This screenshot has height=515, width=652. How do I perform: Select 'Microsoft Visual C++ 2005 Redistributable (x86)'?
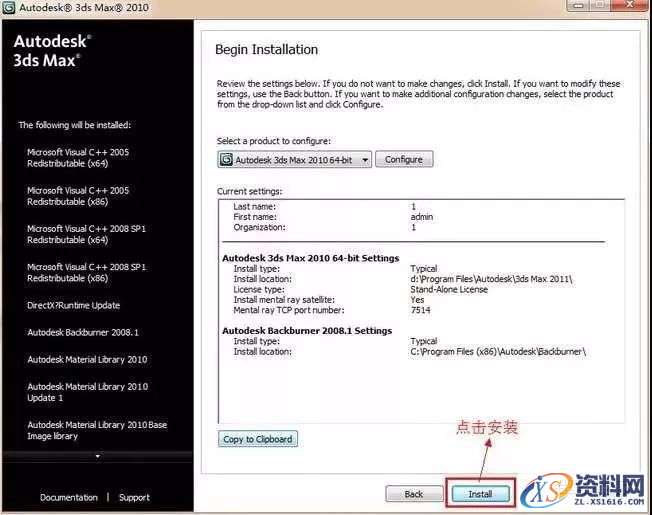point(78,196)
